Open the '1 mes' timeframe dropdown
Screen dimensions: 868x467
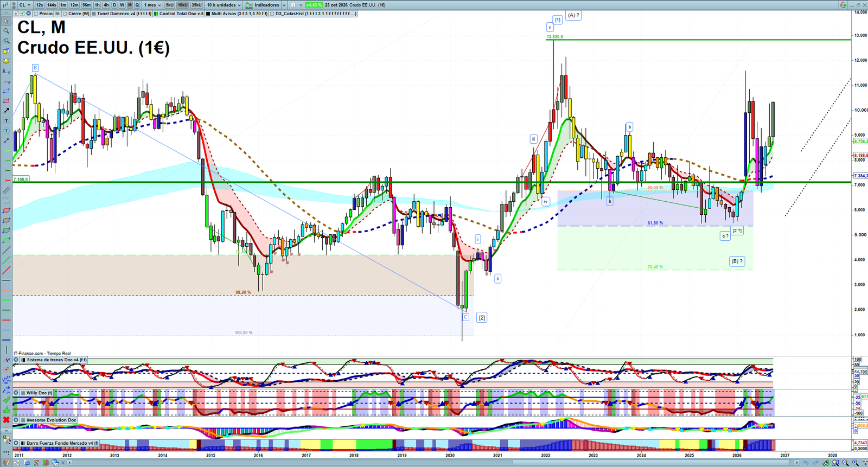click(152, 5)
